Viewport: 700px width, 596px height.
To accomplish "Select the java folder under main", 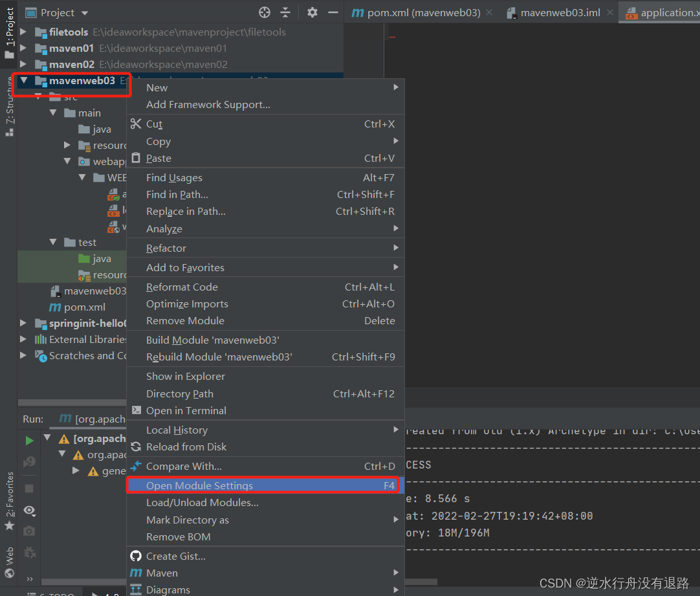I will pyautogui.click(x=102, y=129).
